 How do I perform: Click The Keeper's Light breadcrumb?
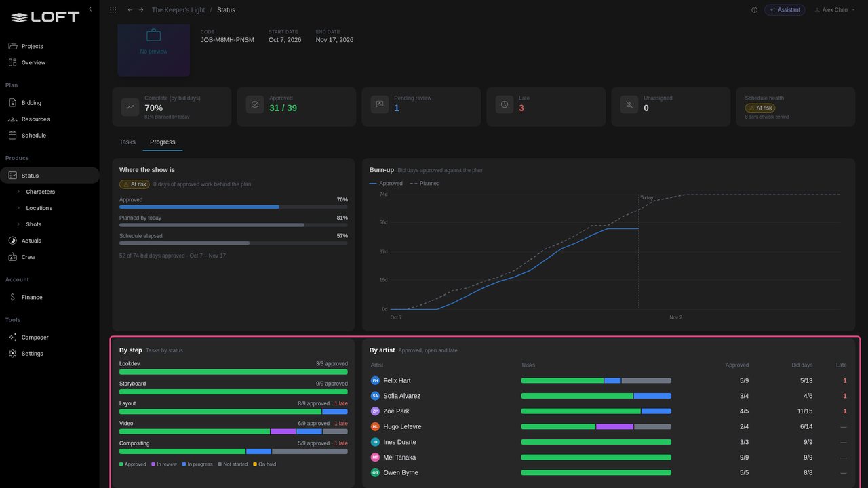coord(177,10)
